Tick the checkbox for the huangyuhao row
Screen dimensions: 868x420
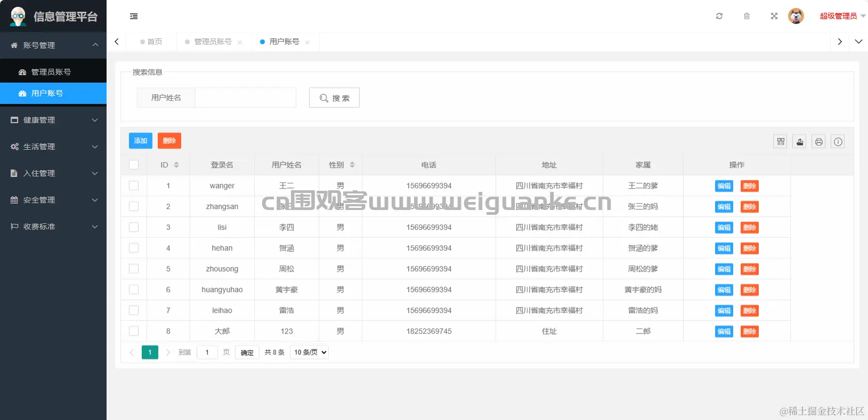click(134, 289)
